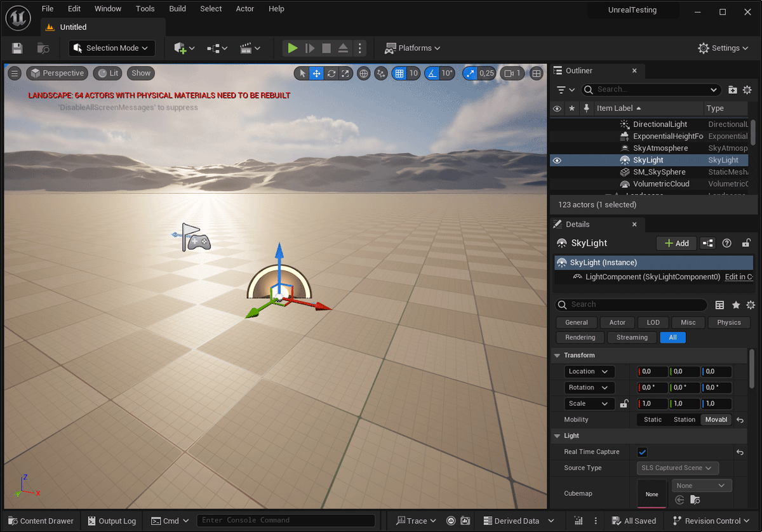Open the Platforms dropdown

point(413,48)
